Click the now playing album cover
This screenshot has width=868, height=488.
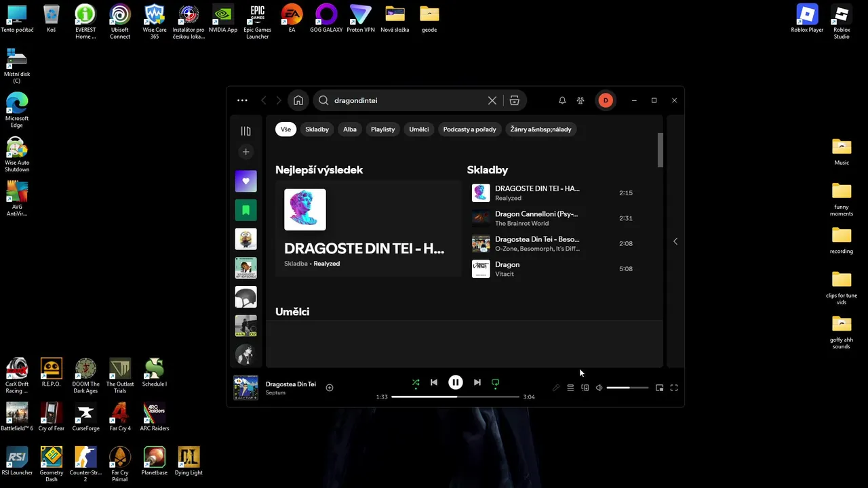point(245,388)
